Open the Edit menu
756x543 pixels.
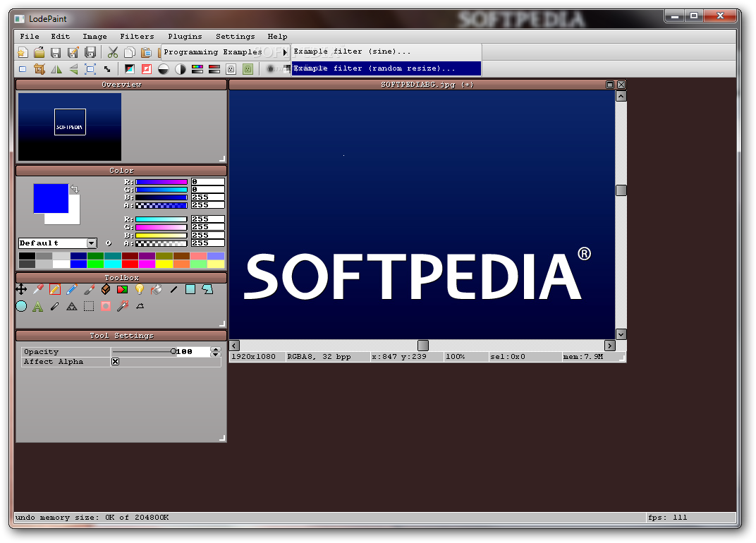tap(61, 36)
